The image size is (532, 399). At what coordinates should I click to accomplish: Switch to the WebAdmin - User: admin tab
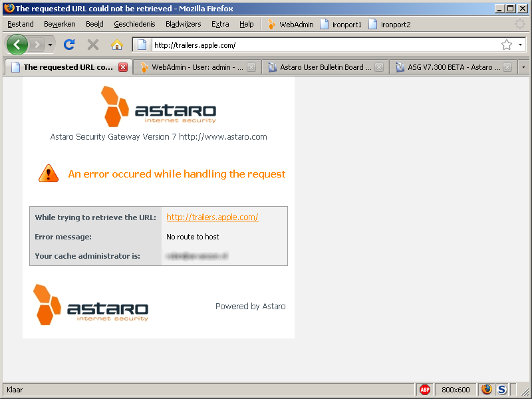coord(198,67)
